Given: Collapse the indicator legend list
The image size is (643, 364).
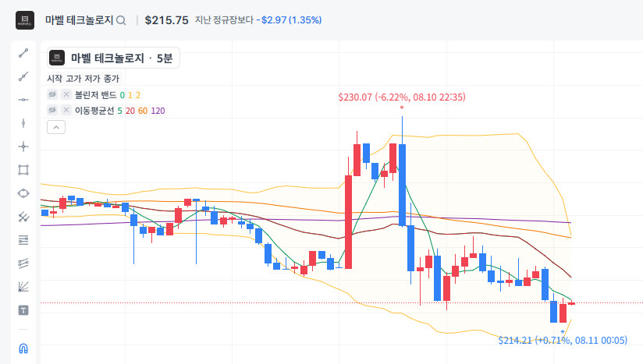Looking at the screenshot, I should [x=56, y=127].
